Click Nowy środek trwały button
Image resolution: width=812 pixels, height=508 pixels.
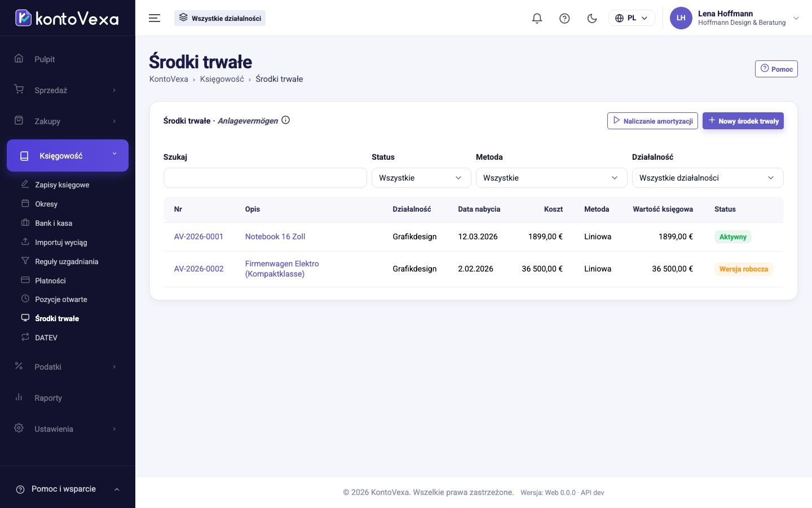point(743,121)
